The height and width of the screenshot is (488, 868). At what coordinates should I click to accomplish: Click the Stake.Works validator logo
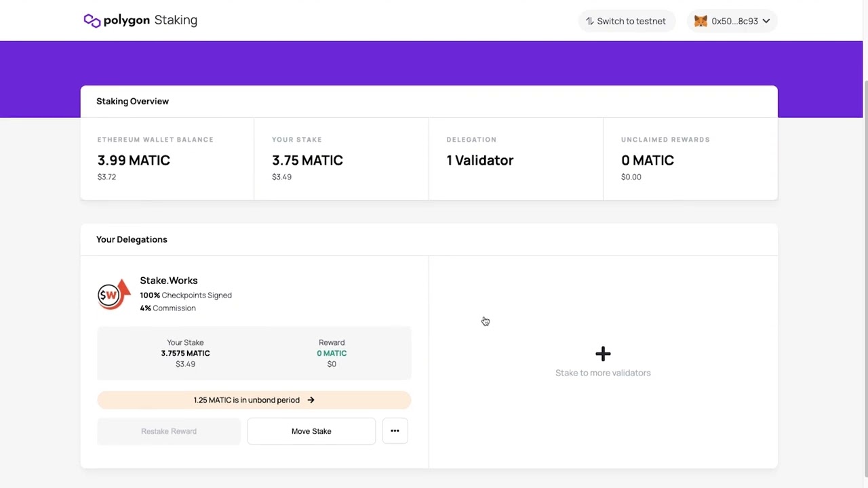tap(114, 294)
